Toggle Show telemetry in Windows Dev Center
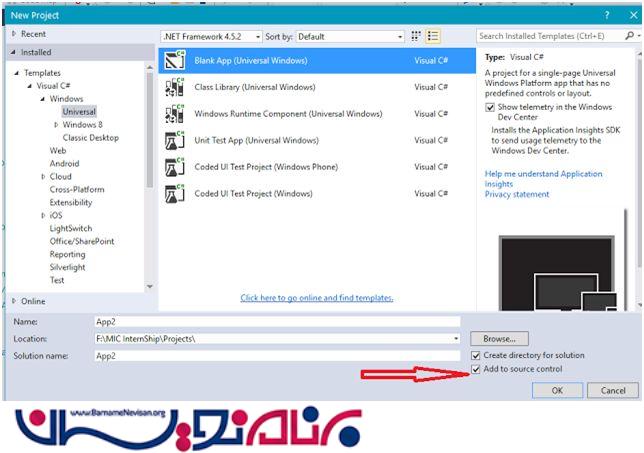 (x=490, y=108)
